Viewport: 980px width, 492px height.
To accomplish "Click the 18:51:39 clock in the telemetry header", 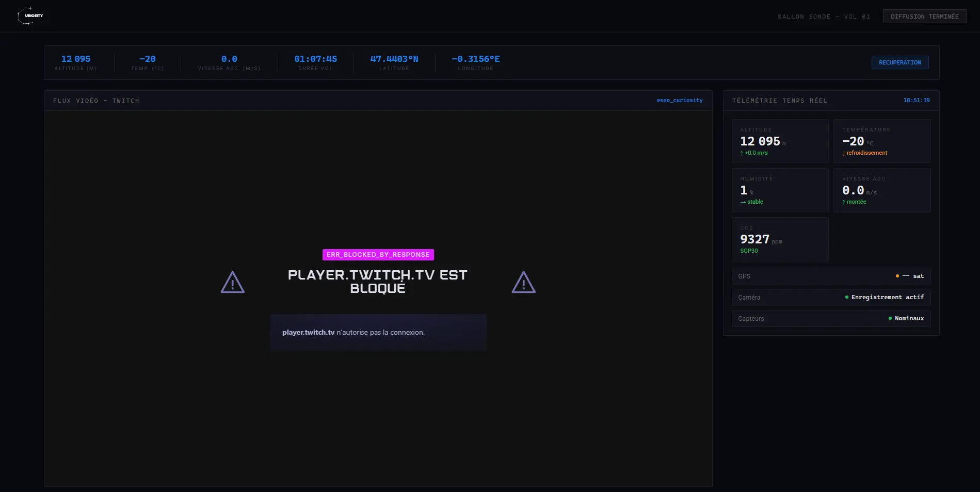I will coord(917,100).
